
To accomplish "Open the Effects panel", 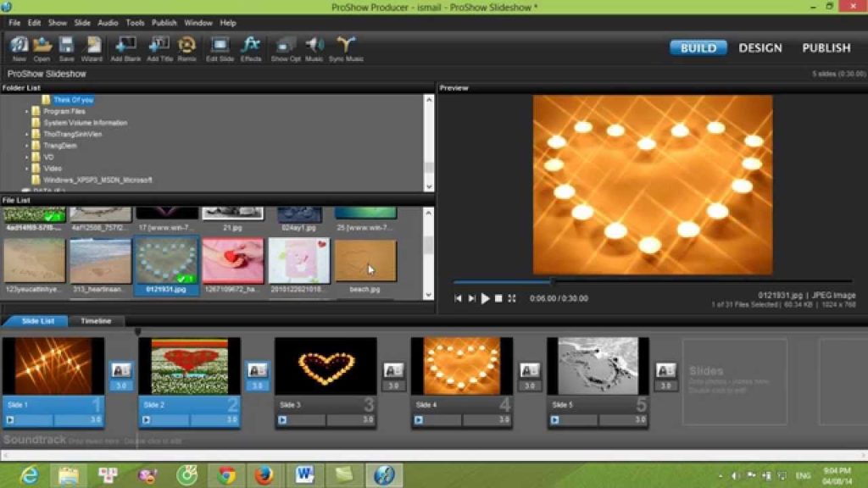I will [252, 47].
